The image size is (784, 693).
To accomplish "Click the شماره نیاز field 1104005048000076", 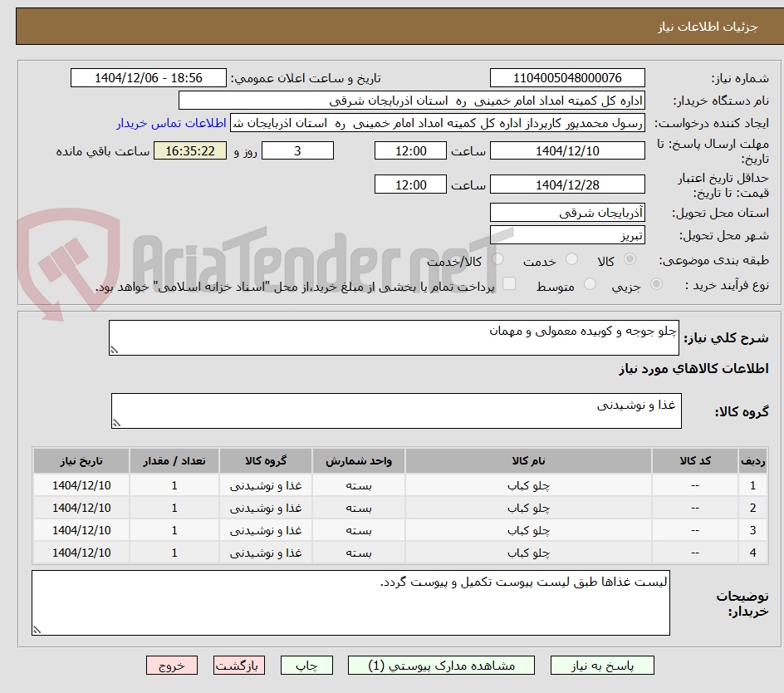I will (x=567, y=78).
